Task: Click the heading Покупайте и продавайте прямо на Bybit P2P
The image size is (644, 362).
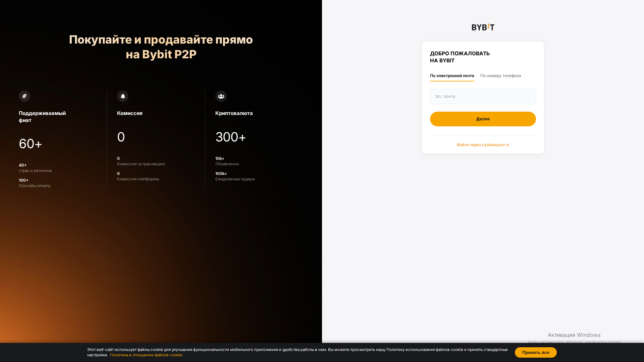Action: [161, 47]
